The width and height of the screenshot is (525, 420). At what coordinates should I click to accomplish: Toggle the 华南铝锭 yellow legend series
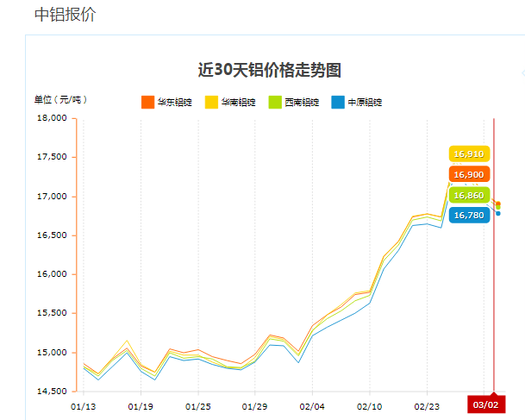coord(230,102)
